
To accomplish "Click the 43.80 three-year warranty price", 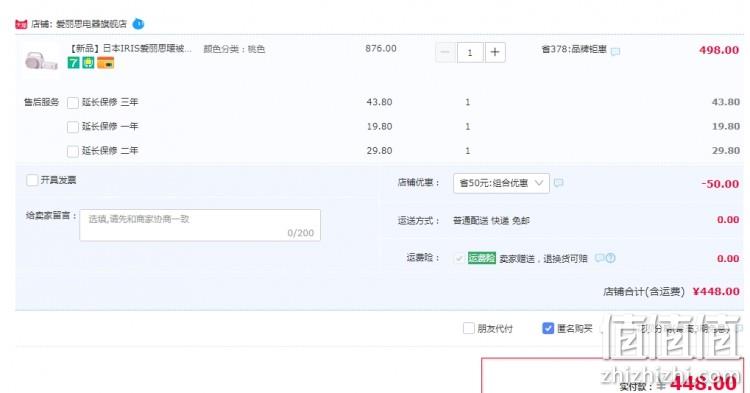I will (x=379, y=102).
